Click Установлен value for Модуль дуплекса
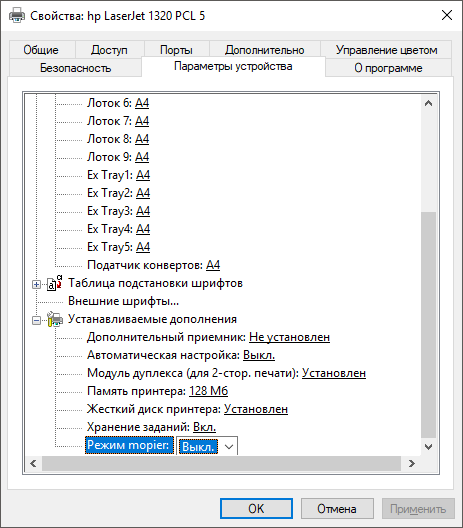Screen dimensions: 463x528 [x=334, y=373]
